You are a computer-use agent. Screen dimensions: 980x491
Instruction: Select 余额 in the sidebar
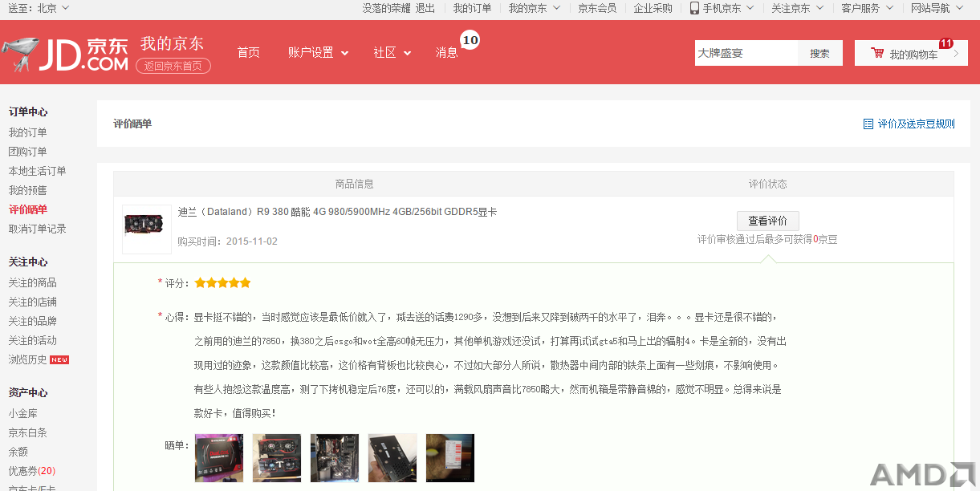18,452
